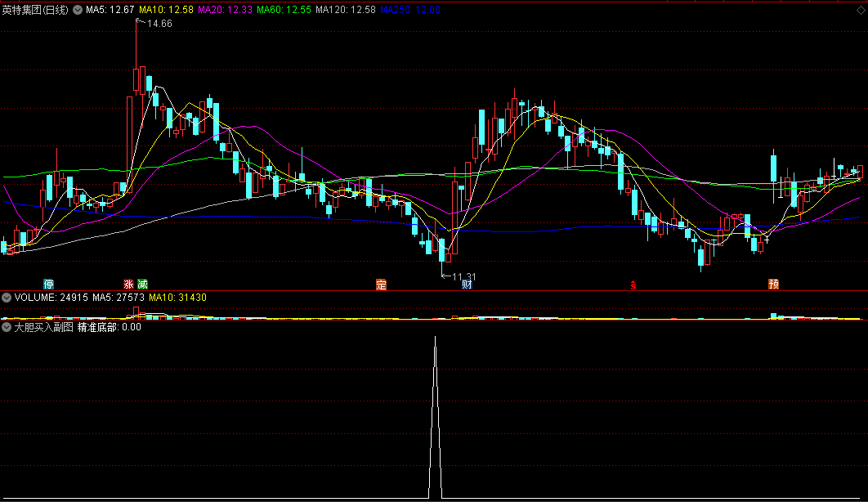This screenshot has height=502, width=868.
Task: Click the volume MA10: 31430 label
Action: pos(177,298)
